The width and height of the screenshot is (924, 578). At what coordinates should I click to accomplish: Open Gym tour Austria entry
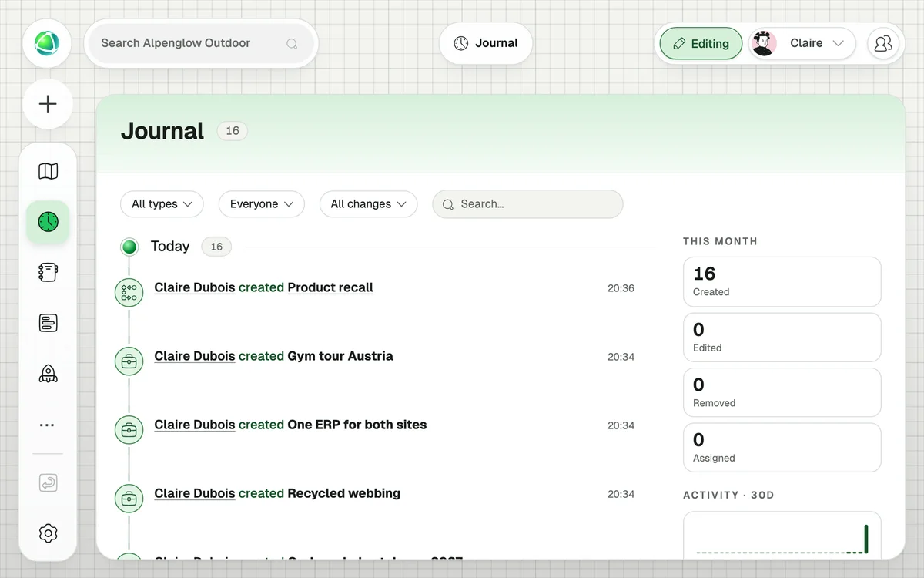coord(340,356)
